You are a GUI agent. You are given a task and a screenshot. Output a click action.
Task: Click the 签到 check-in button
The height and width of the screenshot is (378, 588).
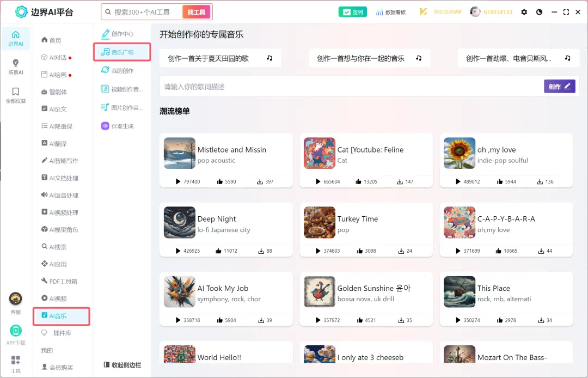pos(352,12)
